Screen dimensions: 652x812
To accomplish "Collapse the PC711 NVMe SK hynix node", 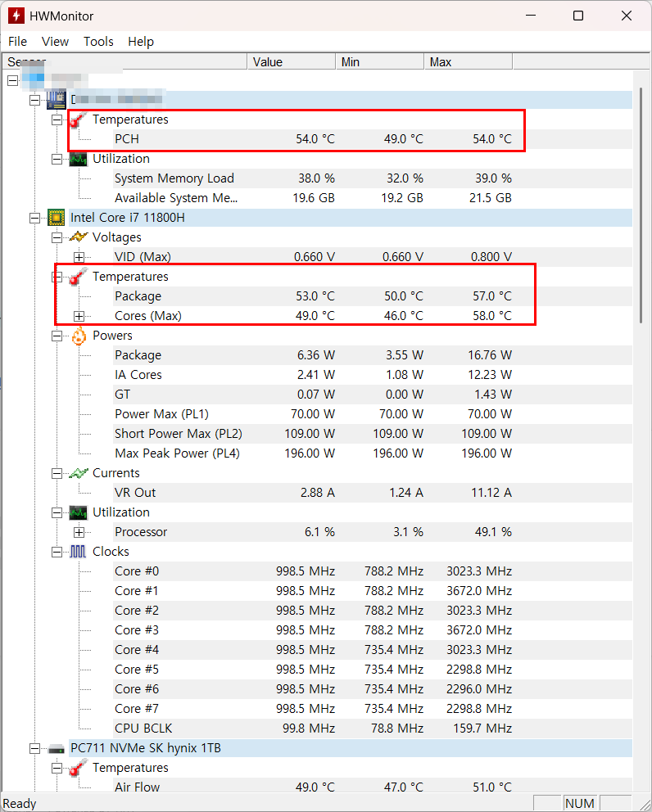I will click(34, 748).
